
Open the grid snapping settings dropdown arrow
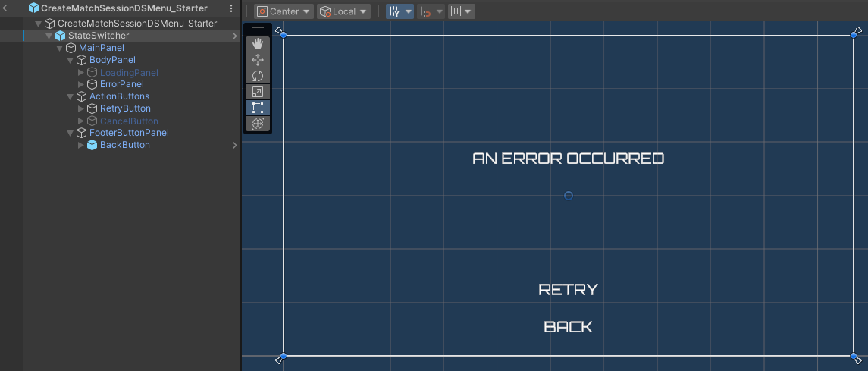point(439,11)
